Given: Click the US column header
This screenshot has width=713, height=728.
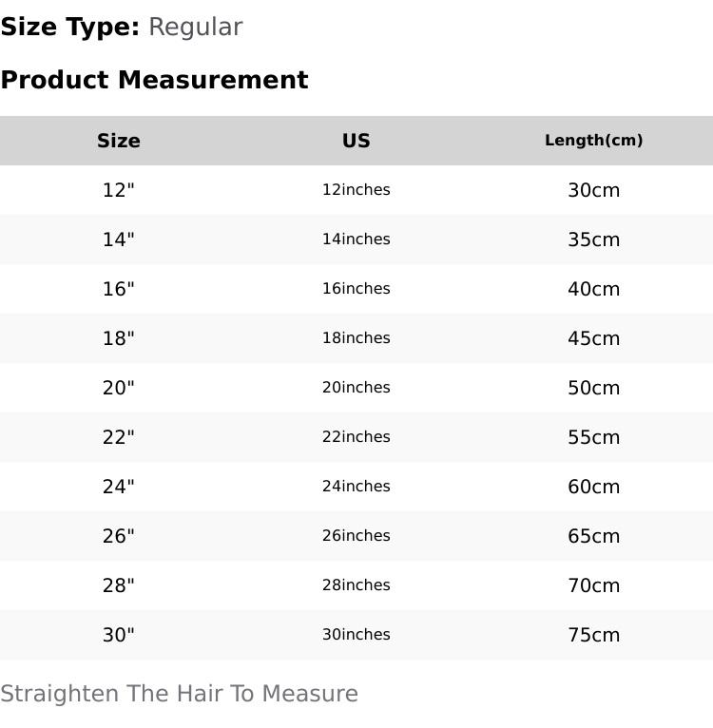Looking at the screenshot, I should click(356, 141).
